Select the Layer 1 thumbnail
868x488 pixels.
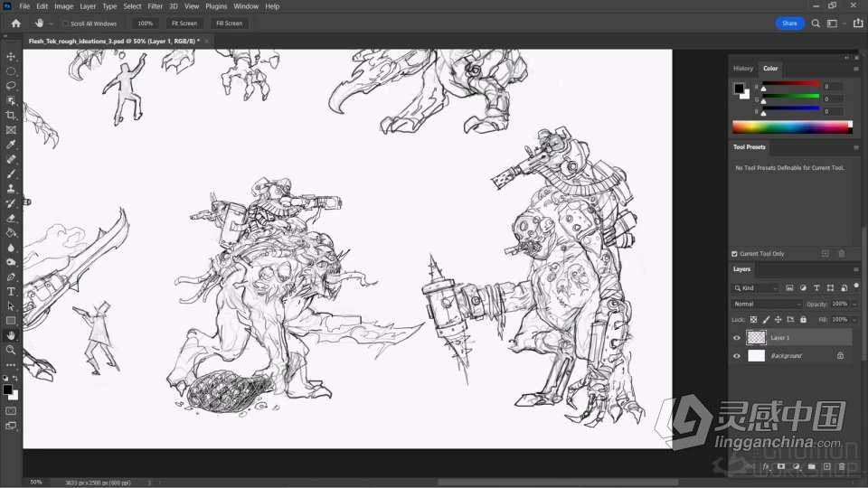(756, 337)
